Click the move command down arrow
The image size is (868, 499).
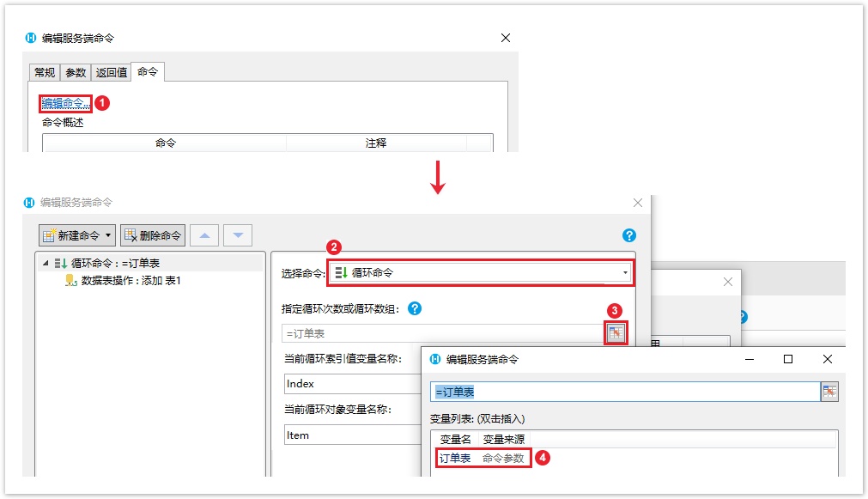pos(238,235)
